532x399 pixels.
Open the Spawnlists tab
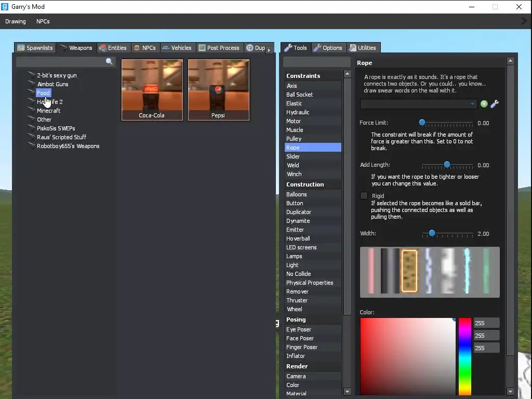[35, 48]
